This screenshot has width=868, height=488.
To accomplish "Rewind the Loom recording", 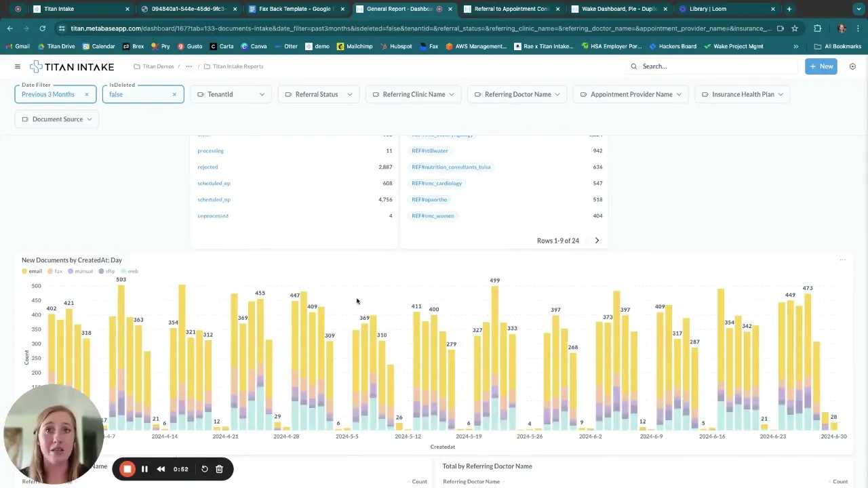I will click(x=161, y=469).
